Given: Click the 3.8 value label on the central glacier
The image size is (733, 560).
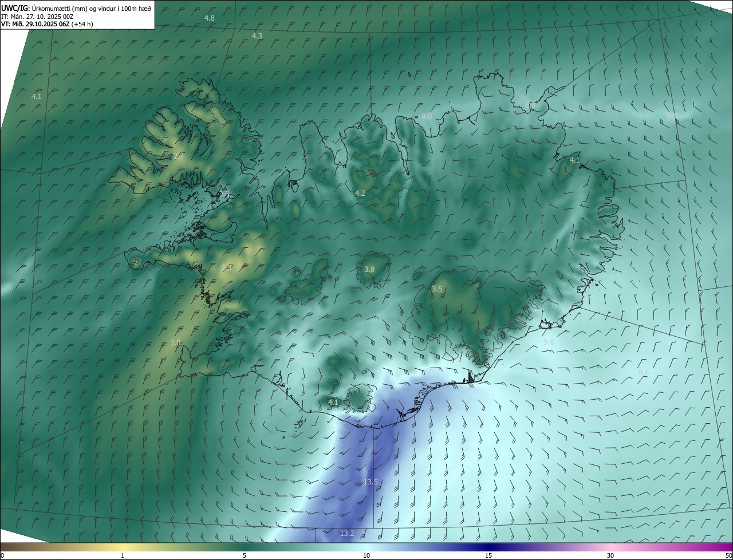Looking at the screenshot, I should point(370,269).
